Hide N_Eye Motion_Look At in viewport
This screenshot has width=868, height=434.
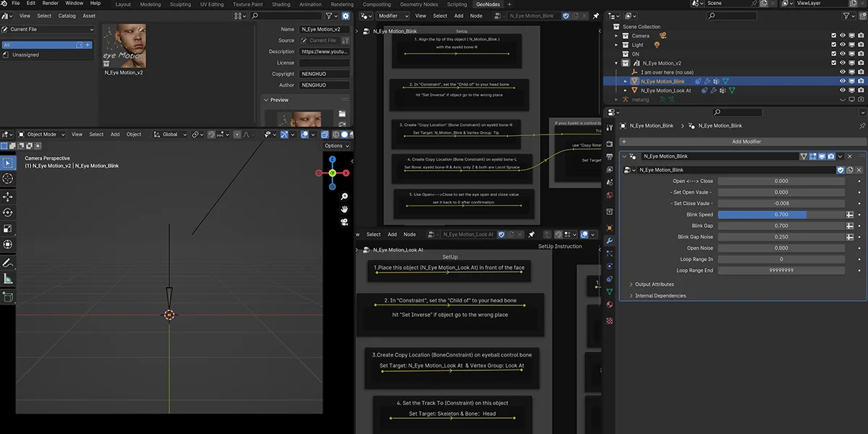click(x=841, y=90)
